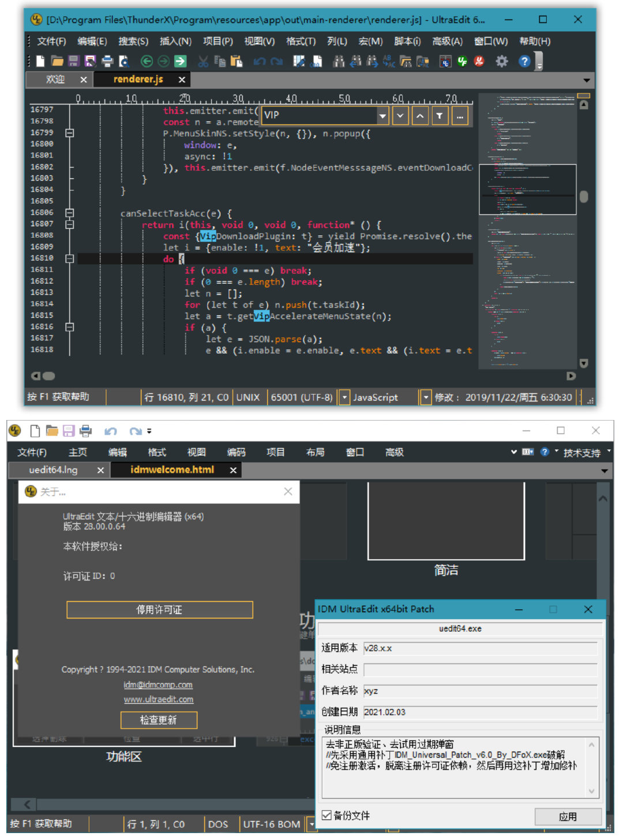Open file via folder icon in top toolbar
Viewport: 623px width, 840px height.
(57, 61)
